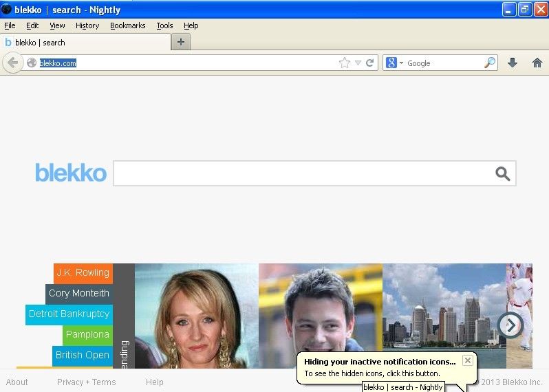
Task: Open the History menu
Action: coord(87,25)
